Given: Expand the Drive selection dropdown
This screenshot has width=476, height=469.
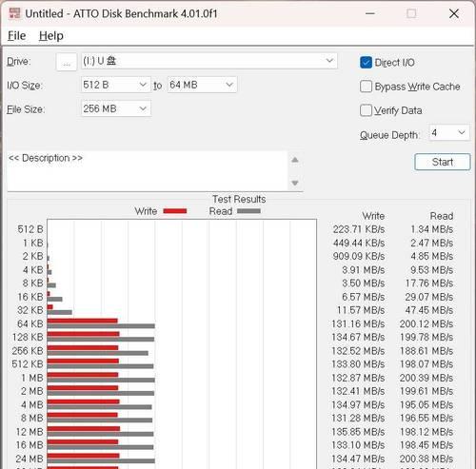Looking at the screenshot, I should click(209, 61).
